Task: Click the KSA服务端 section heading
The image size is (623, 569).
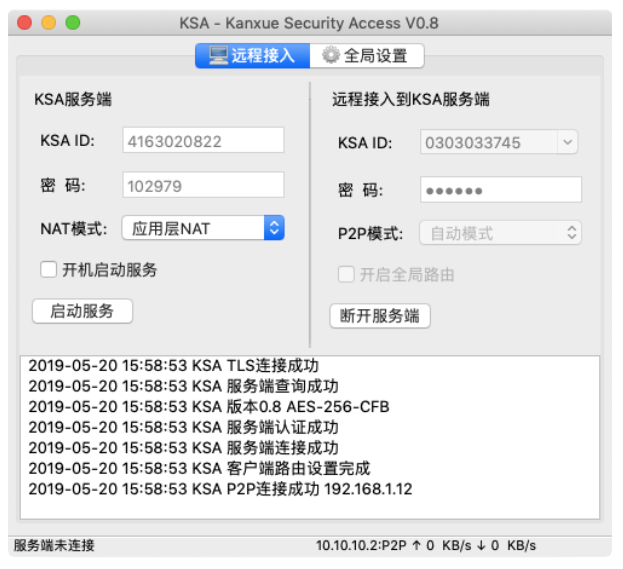Action: point(73,99)
